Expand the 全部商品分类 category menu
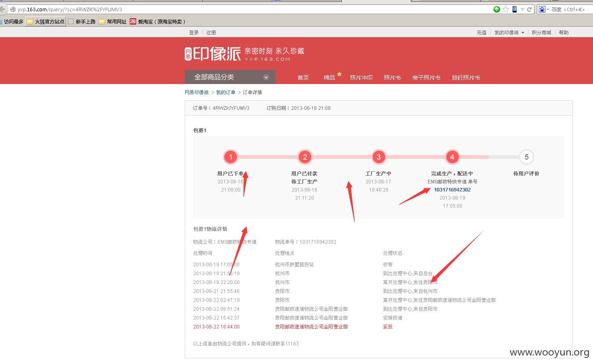 [x=230, y=77]
